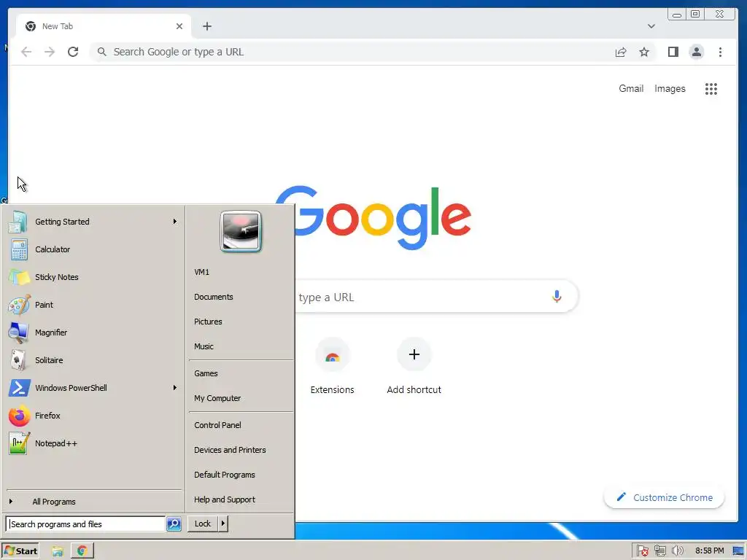Viewport: 747px width, 560px height.
Task: Open the Google apps grid
Action: coord(711,88)
